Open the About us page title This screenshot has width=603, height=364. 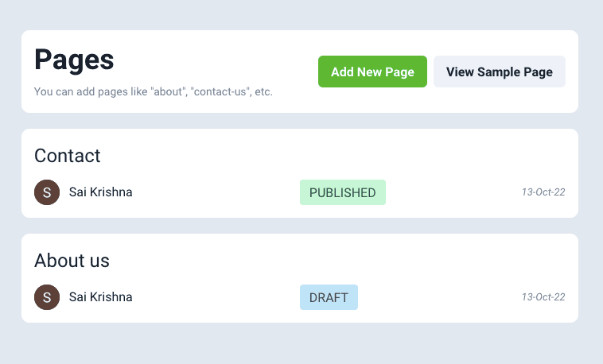click(72, 261)
